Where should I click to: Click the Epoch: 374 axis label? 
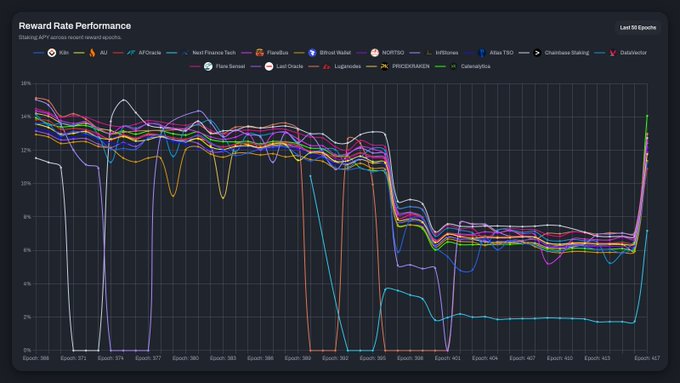coord(111,358)
